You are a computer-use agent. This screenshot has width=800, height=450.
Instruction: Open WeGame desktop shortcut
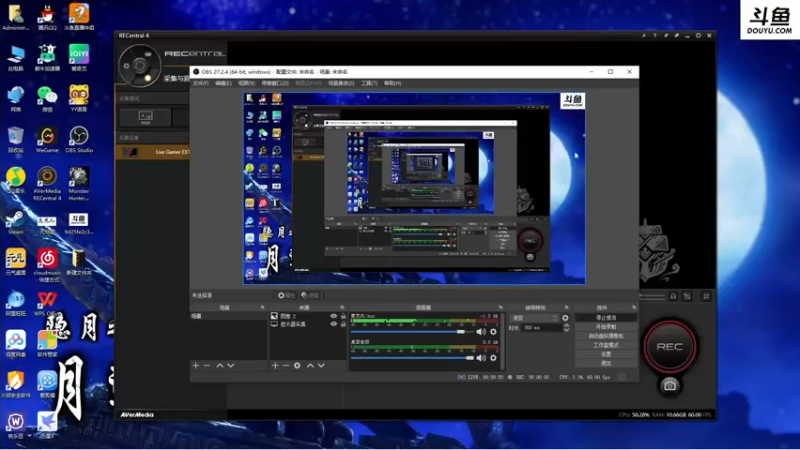click(x=47, y=139)
